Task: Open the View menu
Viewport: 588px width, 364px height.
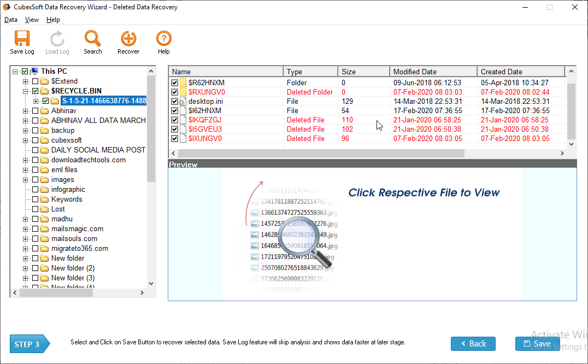Action: [32, 20]
